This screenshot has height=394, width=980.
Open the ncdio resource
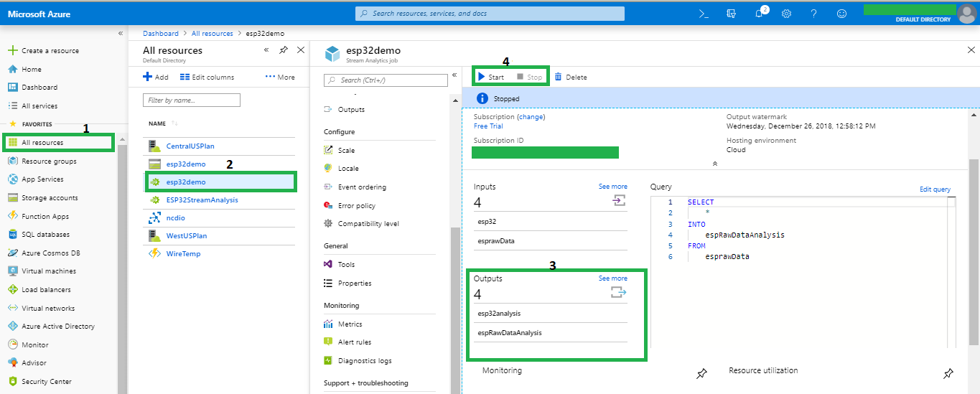pos(176,218)
